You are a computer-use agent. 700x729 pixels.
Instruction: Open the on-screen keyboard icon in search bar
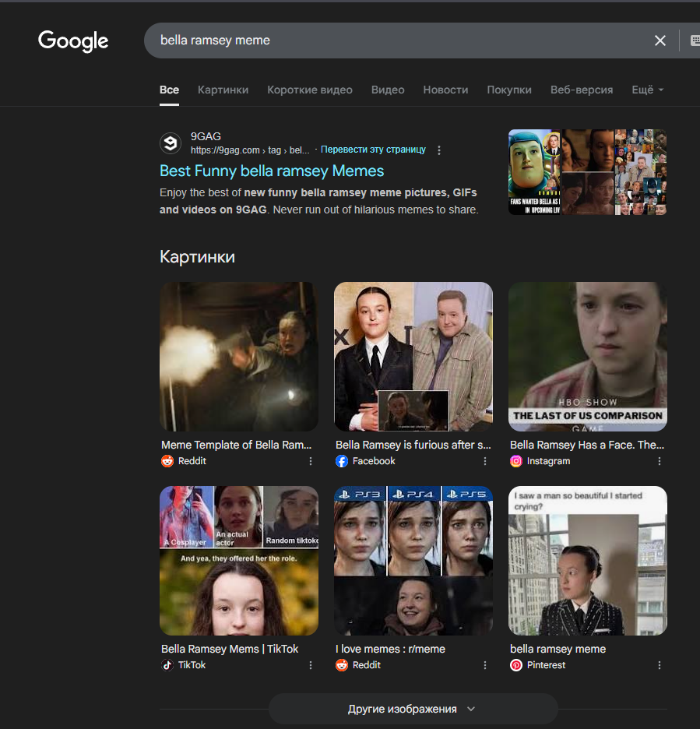pyautogui.click(x=695, y=40)
